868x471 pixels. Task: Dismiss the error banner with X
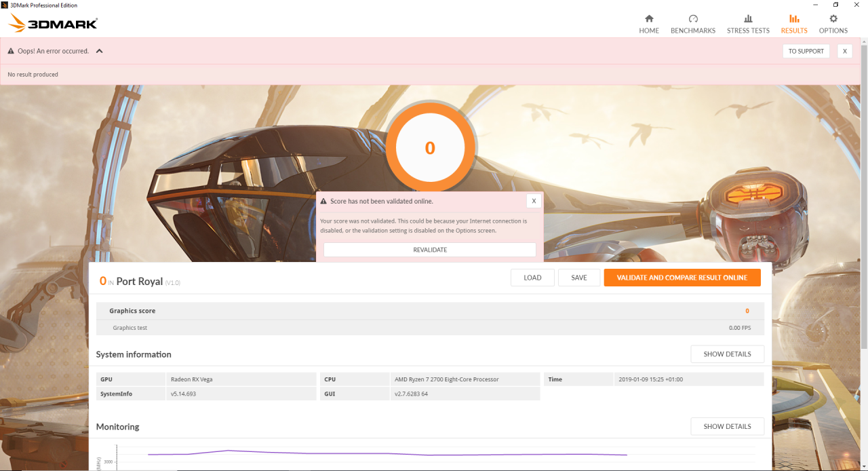click(844, 51)
